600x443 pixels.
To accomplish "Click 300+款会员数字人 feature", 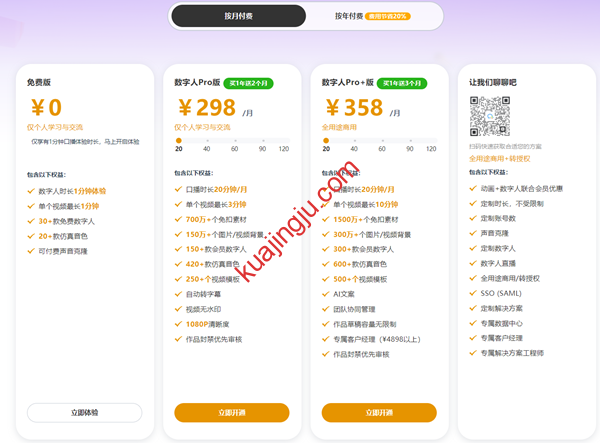I will [364, 249].
